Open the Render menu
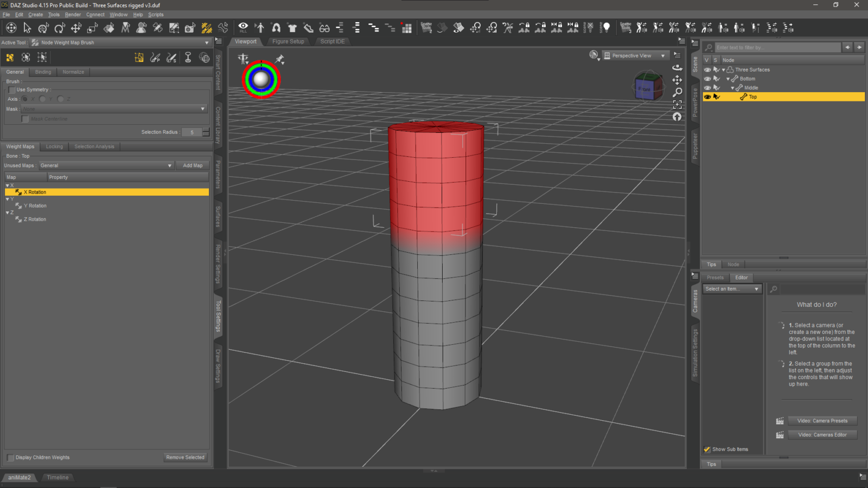Image resolution: width=868 pixels, height=488 pixels. click(73, 15)
